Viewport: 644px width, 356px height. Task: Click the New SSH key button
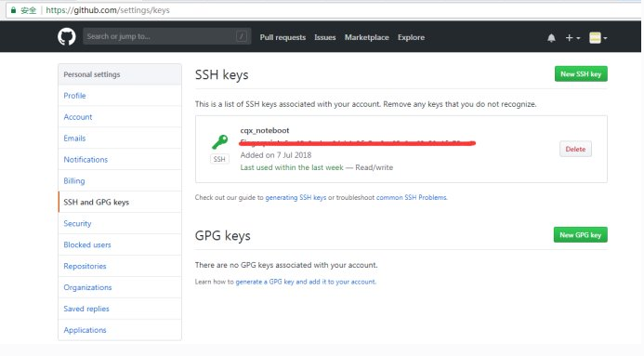[x=581, y=74]
